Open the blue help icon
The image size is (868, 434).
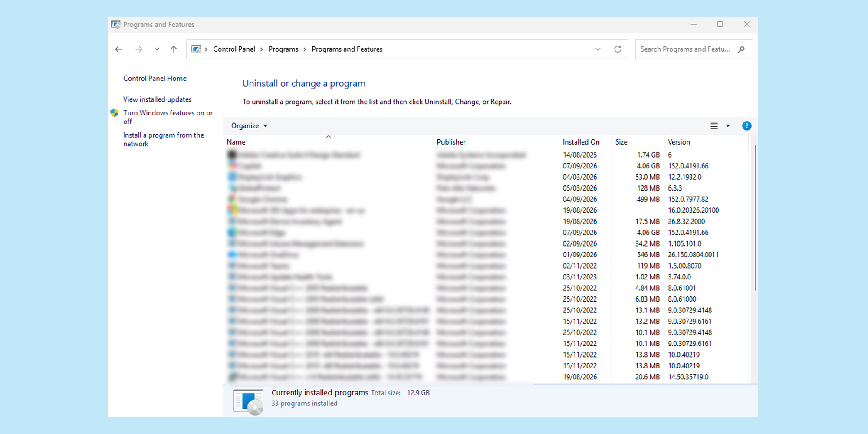(x=746, y=126)
